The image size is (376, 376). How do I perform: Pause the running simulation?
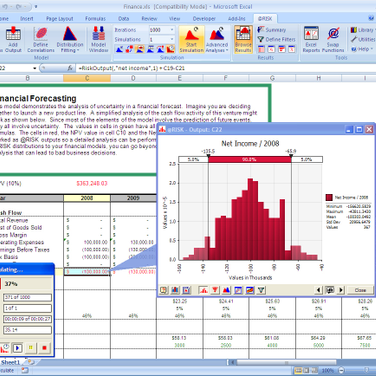coord(30,348)
